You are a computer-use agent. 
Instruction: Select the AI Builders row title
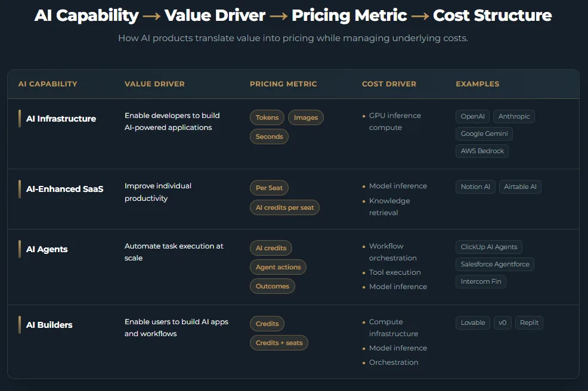pyautogui.click(x=49, y=325)
